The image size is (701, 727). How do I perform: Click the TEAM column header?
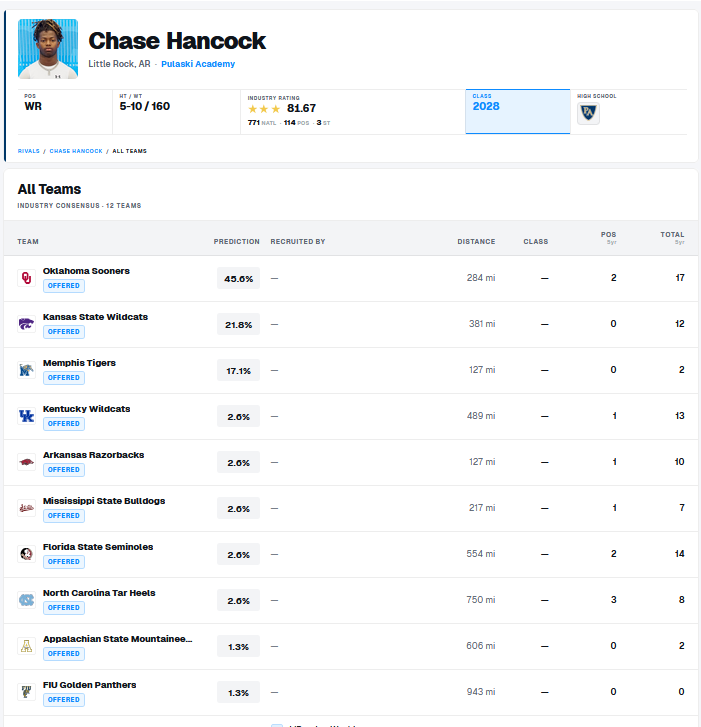point(28,242)
